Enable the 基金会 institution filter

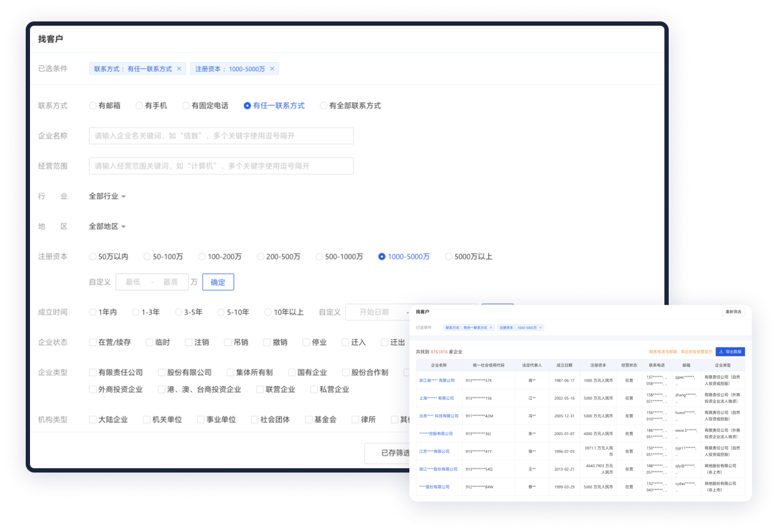coord(308,419)
